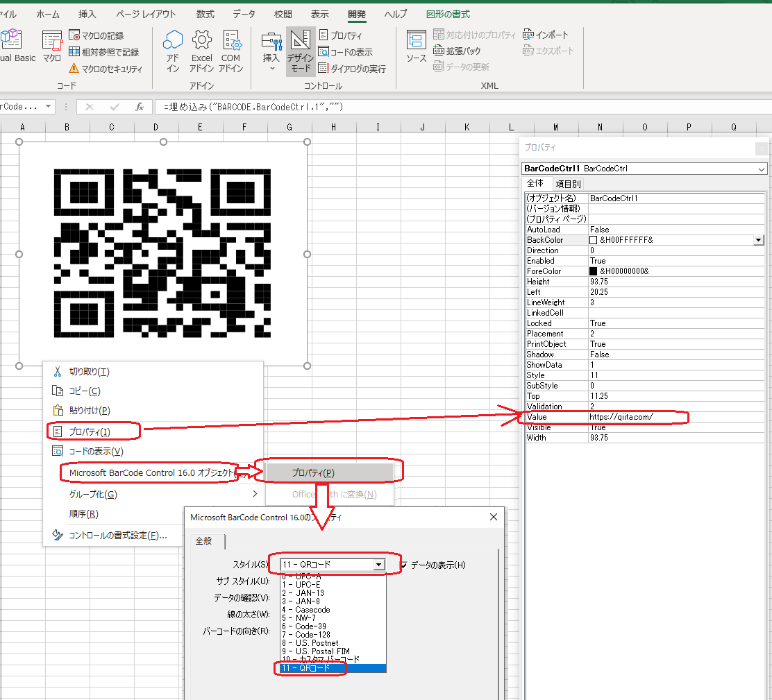Screen dimensions: 772x700
Task: Open the Macros dialog from the ribbon
Action: pyautogui.click(x=51, y=45)
